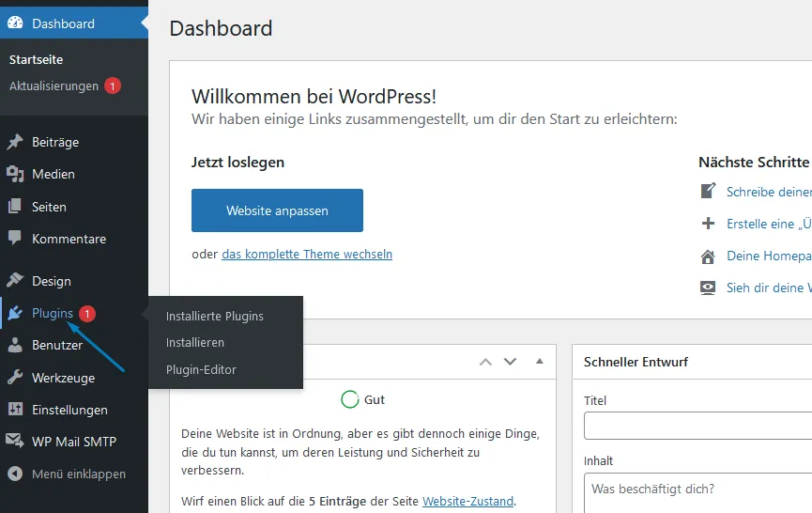Click the red badge next to Aktualisierungen
812x513 pixels.
tap(113, 86)
